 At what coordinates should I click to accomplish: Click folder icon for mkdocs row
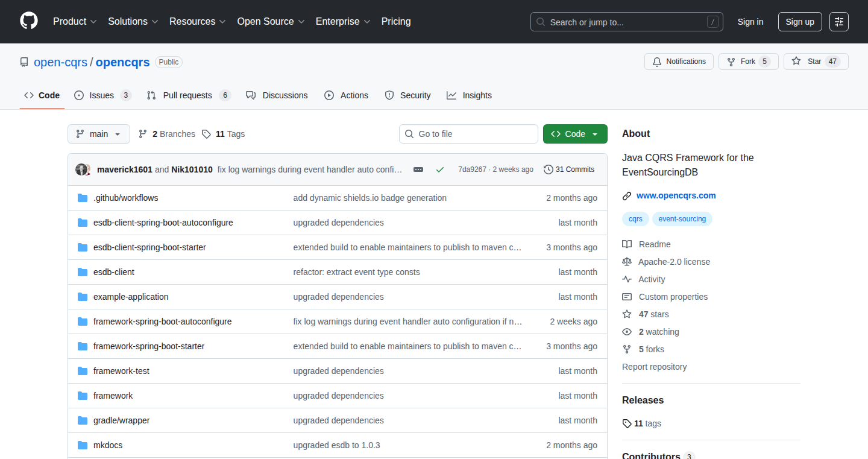click(x=83, y=445)
